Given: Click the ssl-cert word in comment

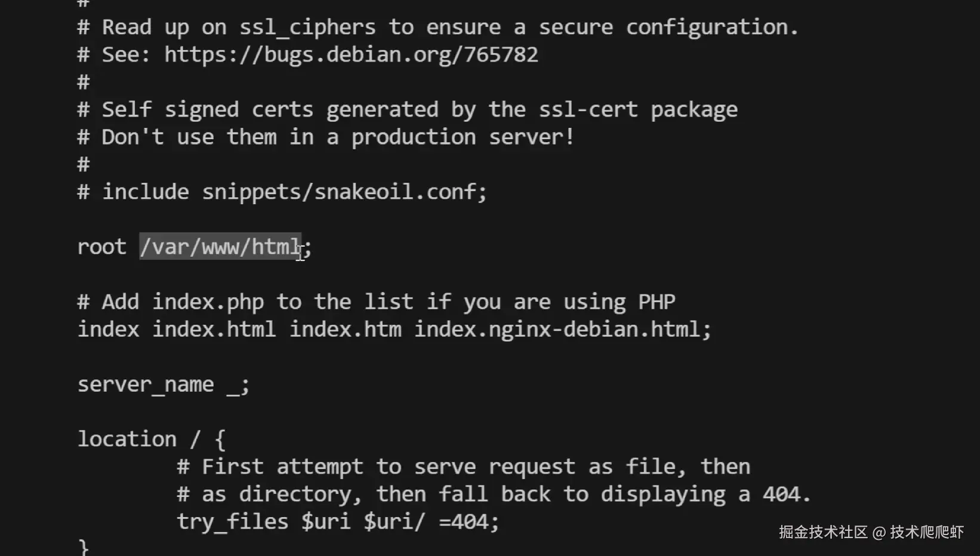Looking at the screenshot, I should [588, 110].
